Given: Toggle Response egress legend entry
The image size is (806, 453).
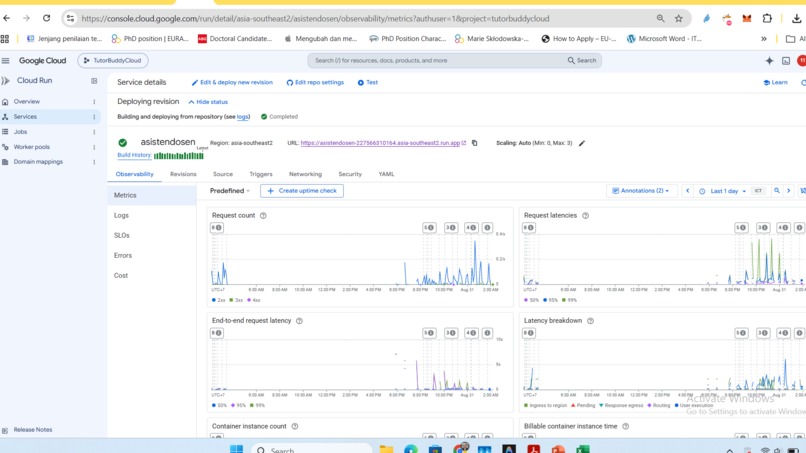Looking at the screenshot, I should [x=621, y=405].
